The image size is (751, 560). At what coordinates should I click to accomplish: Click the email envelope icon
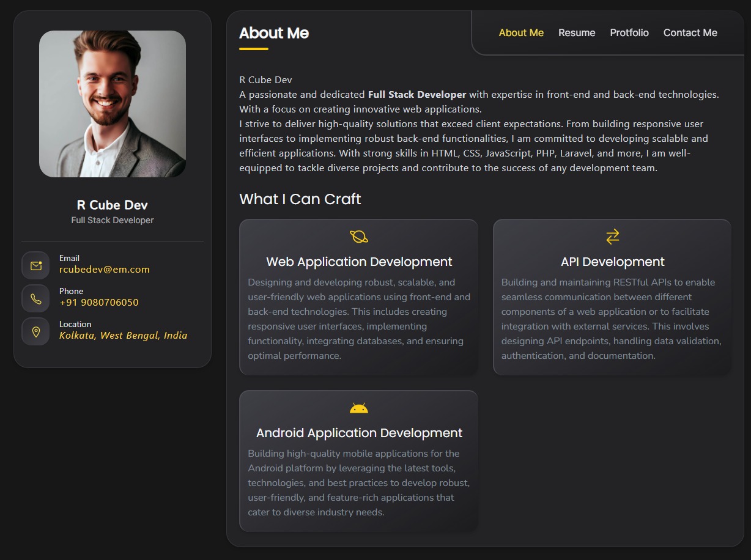(35, 265)
